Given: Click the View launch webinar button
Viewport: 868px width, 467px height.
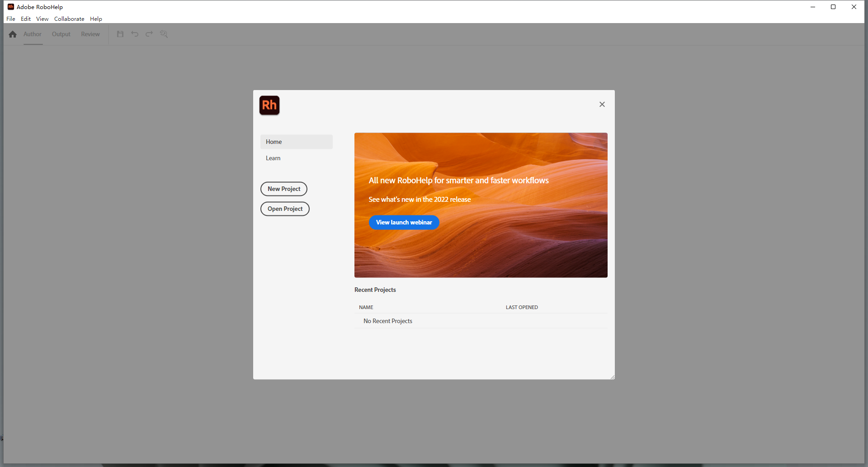Looking at the screenshot, I should point(404,222).
